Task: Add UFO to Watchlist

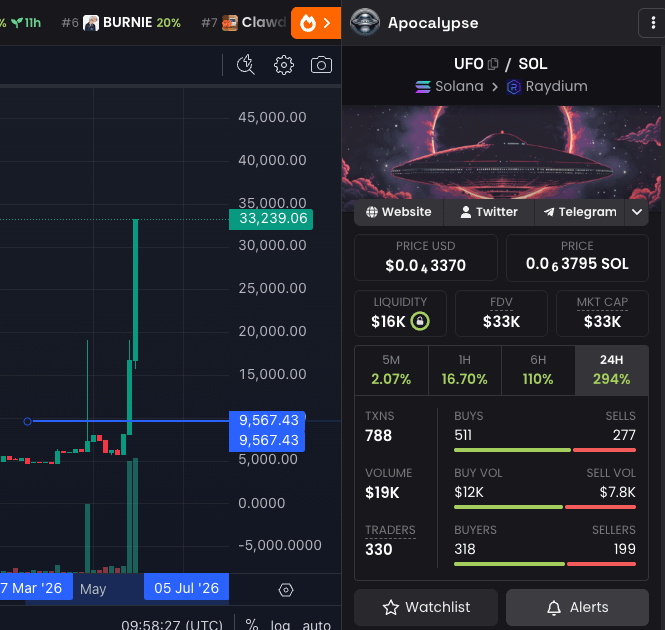Action: (426, 607)
